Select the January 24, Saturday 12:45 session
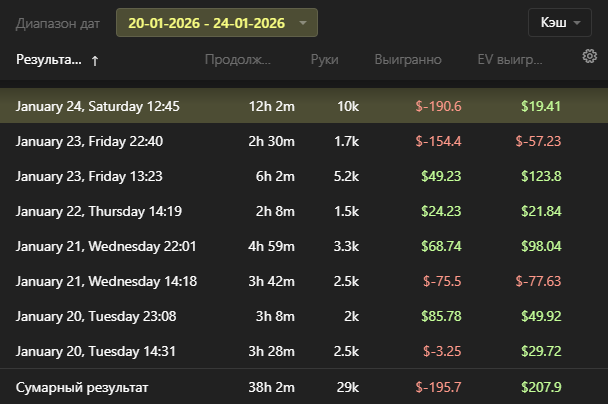 tap(98, 106)
